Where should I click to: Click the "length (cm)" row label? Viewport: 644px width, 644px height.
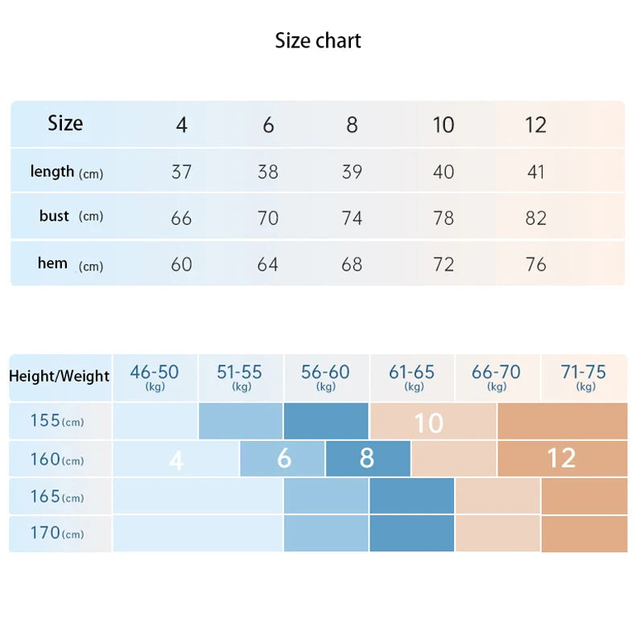tap(66, 172)
